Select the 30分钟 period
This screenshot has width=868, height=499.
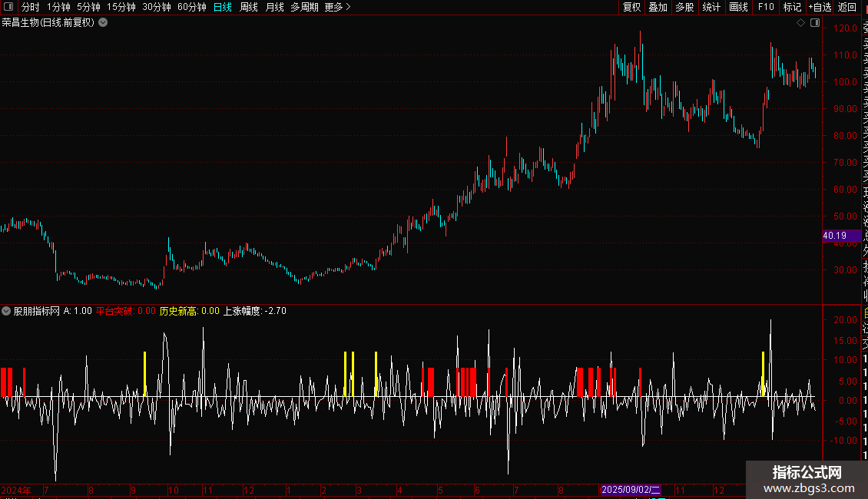(x=157, y=7)
